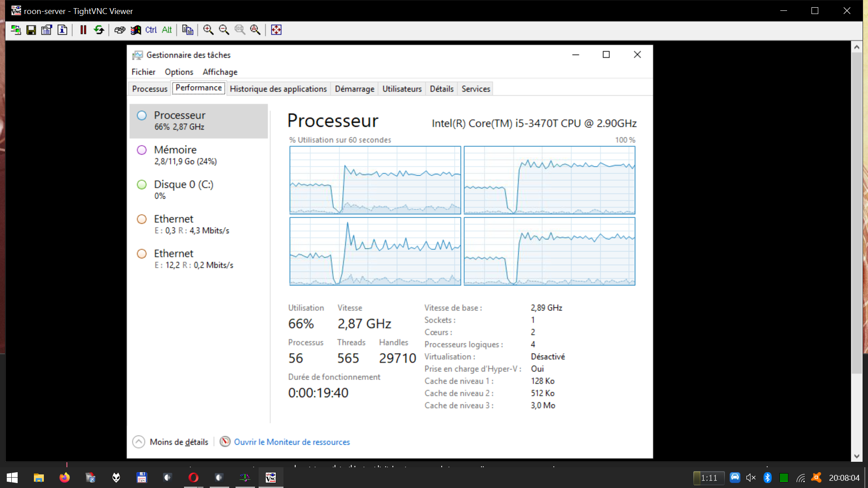Click the Wi-Fi network tray icon
This screenshot has width=868, height=488.
click(801, 478)
